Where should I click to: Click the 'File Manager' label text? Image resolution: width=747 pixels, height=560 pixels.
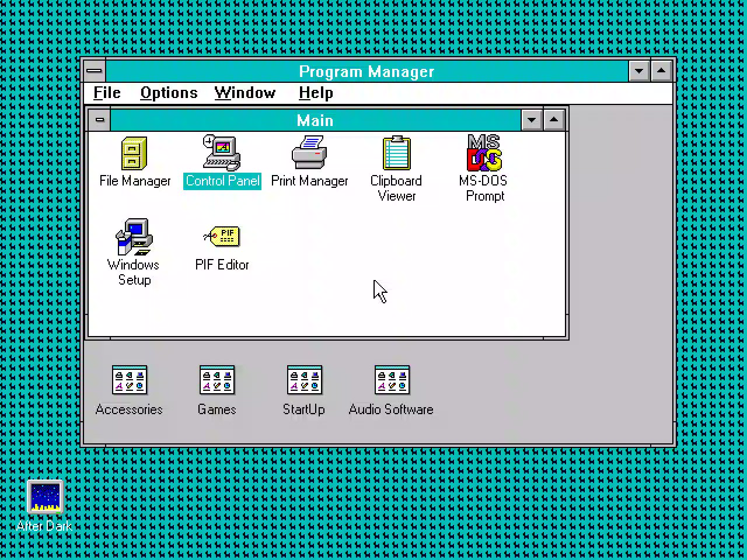(x=135, y=181)
